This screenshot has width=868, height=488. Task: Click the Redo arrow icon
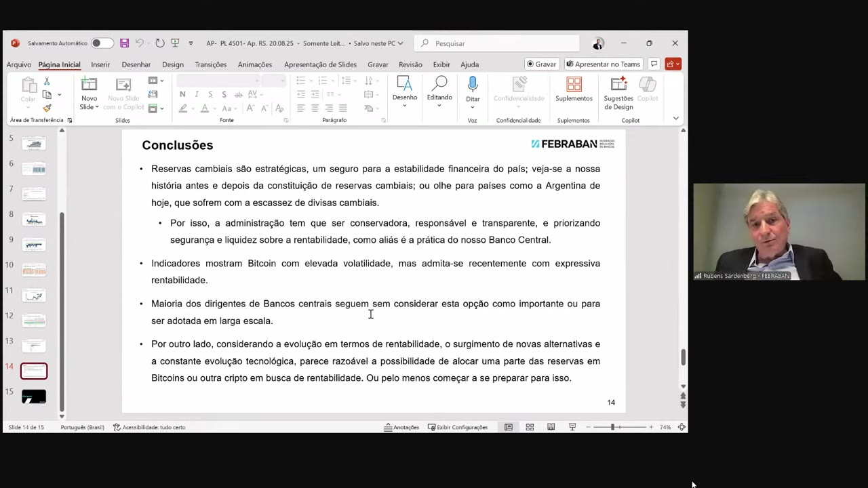[x=159, y=43]
